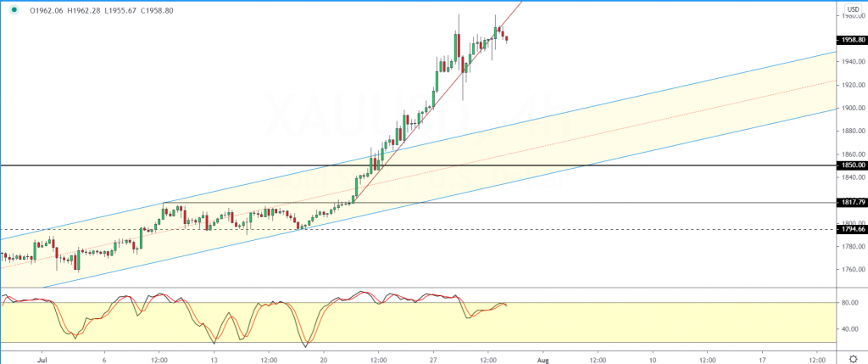The width and height of the screenshot is (868, 364).
Task: Click the 1760.00 price axis label
Action: 853,270
